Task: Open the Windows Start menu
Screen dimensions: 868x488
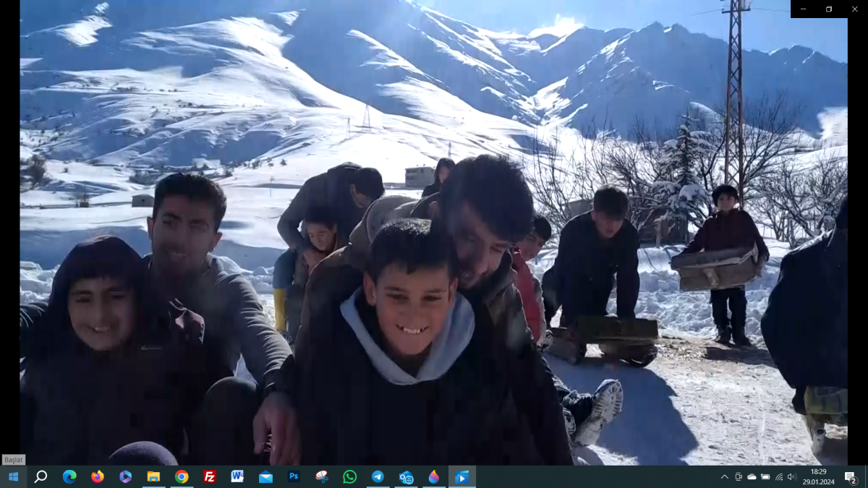Action: [x=13, y=476]
